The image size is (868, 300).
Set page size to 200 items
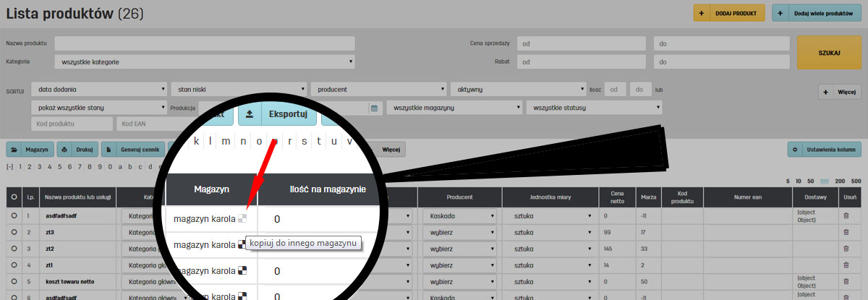coord(840,181)
